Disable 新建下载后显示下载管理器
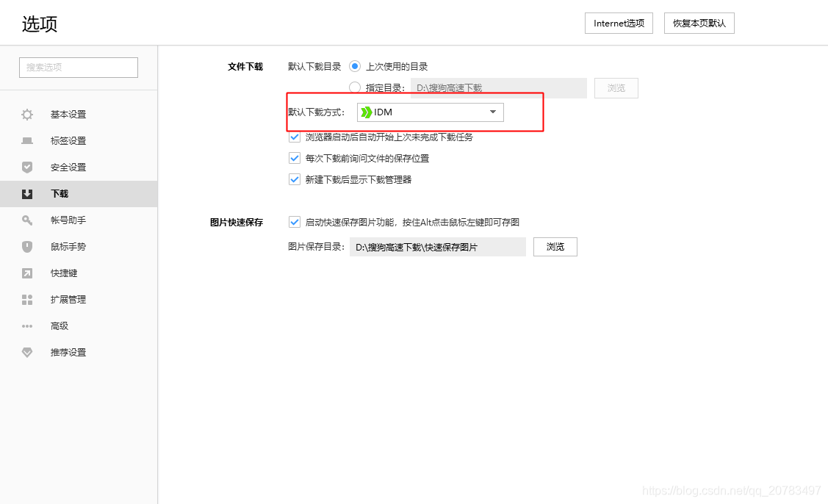Image resolution: width=828 pixels, height=504 pixels. (x=294, y=179)
